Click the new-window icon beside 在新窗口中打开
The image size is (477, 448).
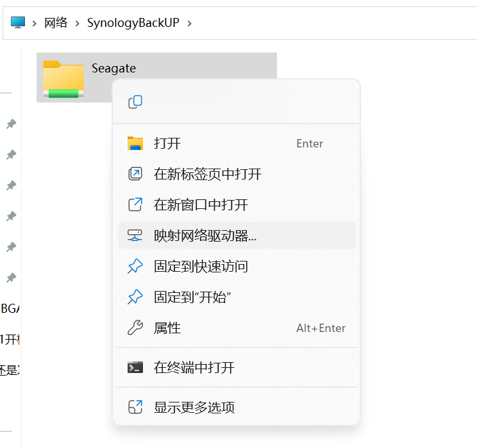click(x=135, y=204)
